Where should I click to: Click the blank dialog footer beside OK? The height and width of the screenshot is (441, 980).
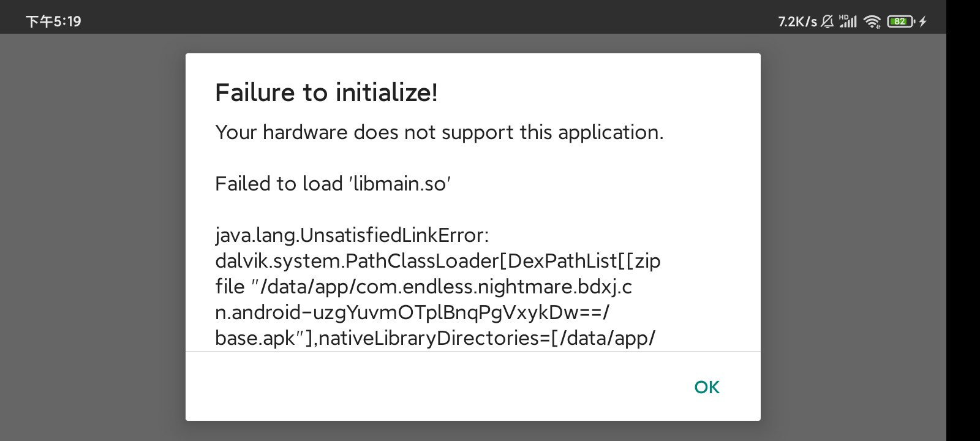429,387
